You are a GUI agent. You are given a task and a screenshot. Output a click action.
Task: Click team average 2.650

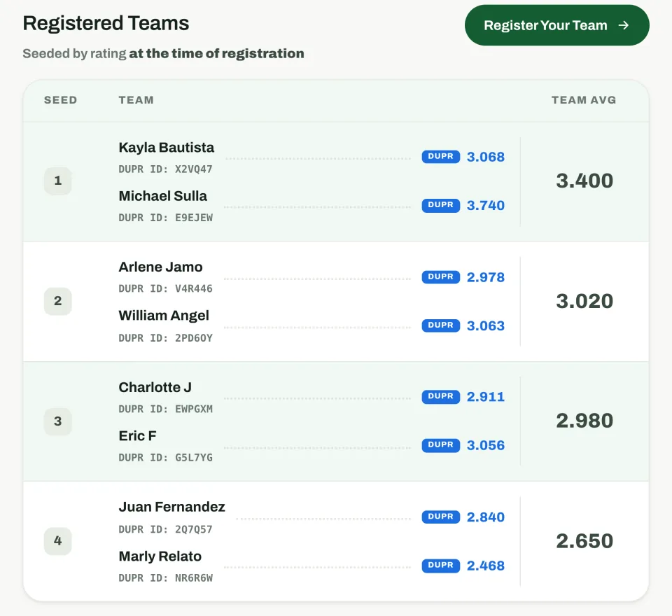pos(584,541)
